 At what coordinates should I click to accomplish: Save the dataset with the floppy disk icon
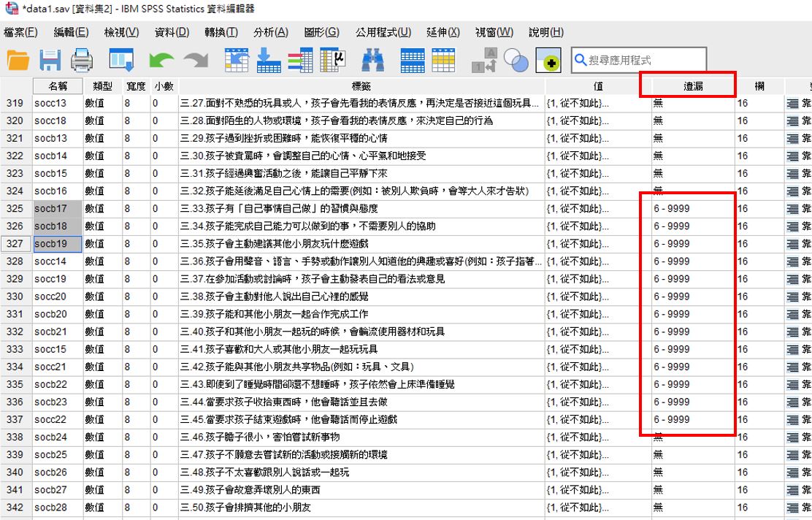(50, 61)
